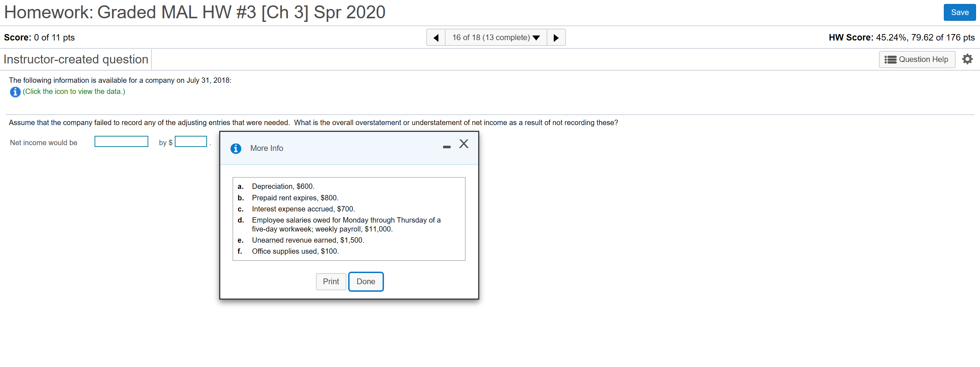This screenshot has height=367, width=980.
Task: Go to the previous question with the left arrow
Action: point(436,37)
